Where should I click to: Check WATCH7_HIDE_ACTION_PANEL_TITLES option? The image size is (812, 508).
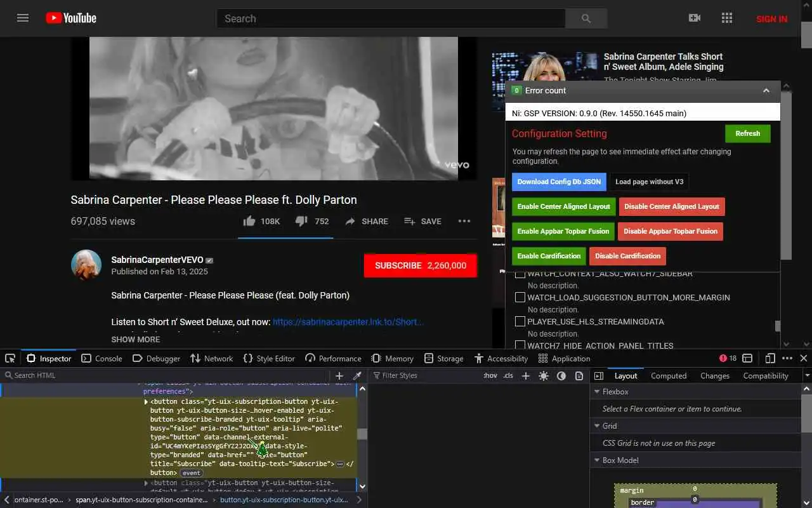click(x=520, y=345)
